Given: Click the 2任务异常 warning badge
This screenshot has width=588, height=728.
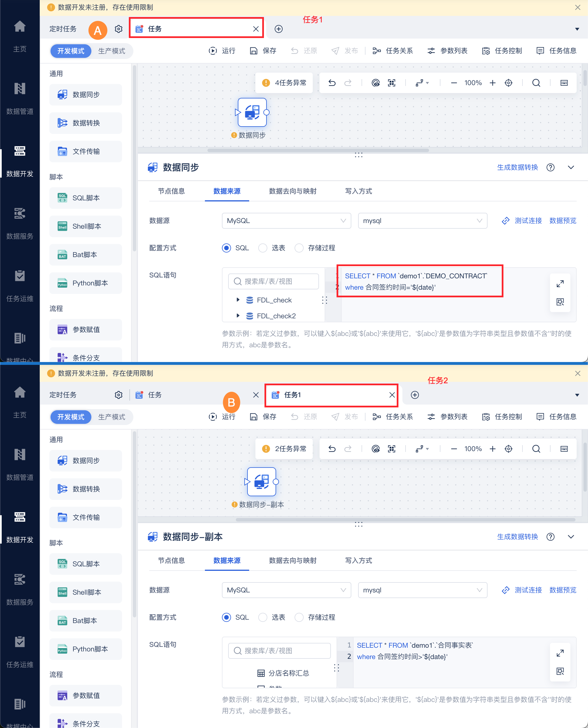Looking at the screenshot, I should point(284,449).
